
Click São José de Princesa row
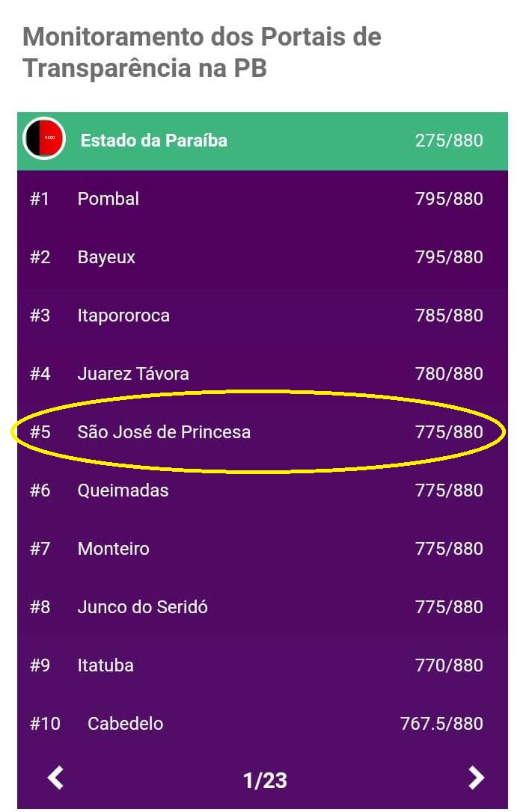point(262,432)
